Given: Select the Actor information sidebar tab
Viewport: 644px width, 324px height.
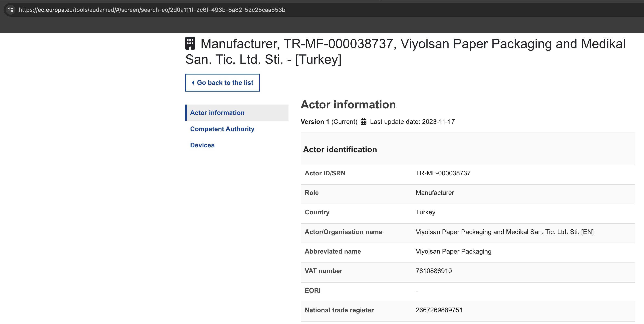Looking at the screenshot, I should (x=217, y=113).
